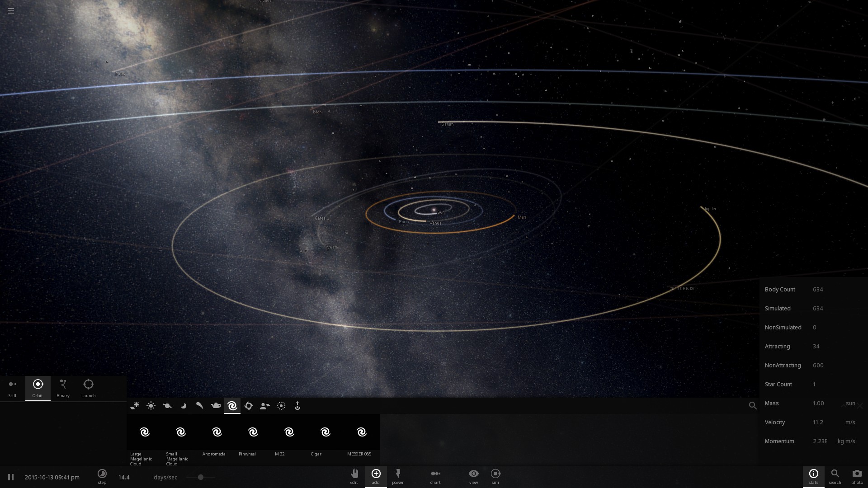Screen dimensions: 868x488
Task: Select the Launch placement mode
Action: click(89, 389)
